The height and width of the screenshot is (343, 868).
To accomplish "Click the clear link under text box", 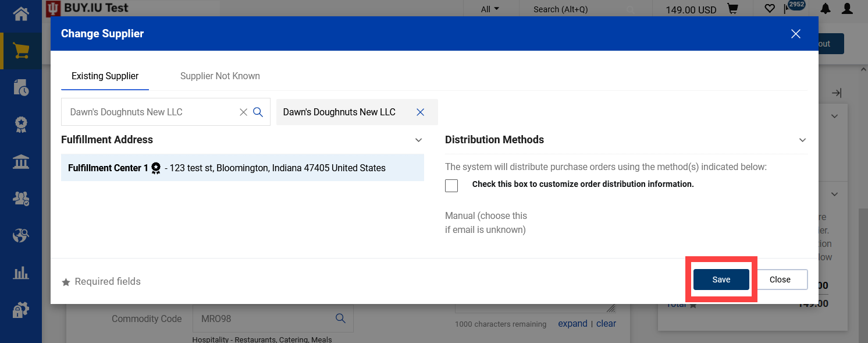I will tap(606, 324).
